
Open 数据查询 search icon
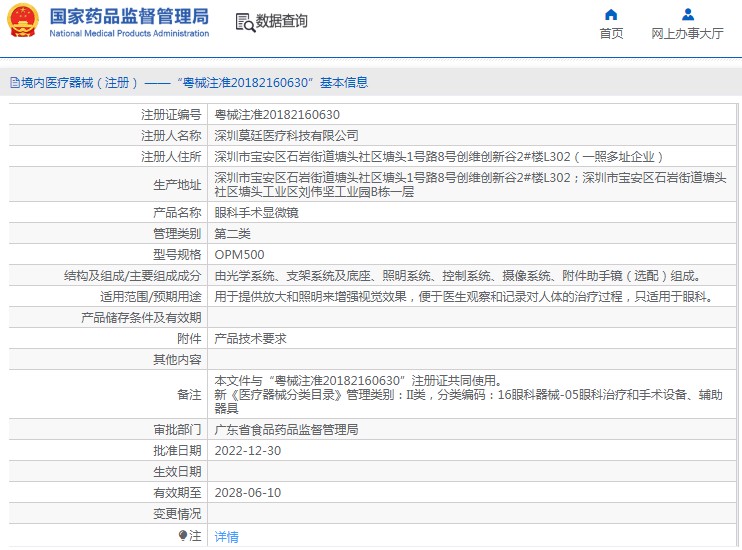click(x=245, y=22)
